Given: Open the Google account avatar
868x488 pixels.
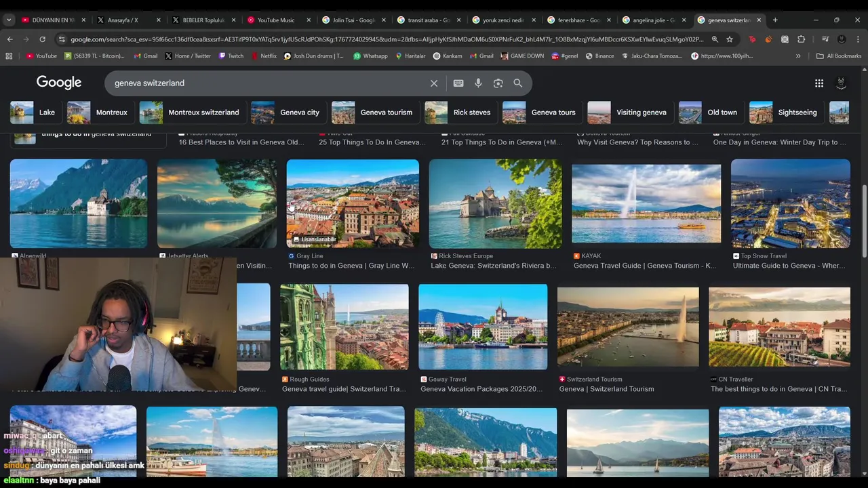Looking at the screenshot, I should (841, 83).
